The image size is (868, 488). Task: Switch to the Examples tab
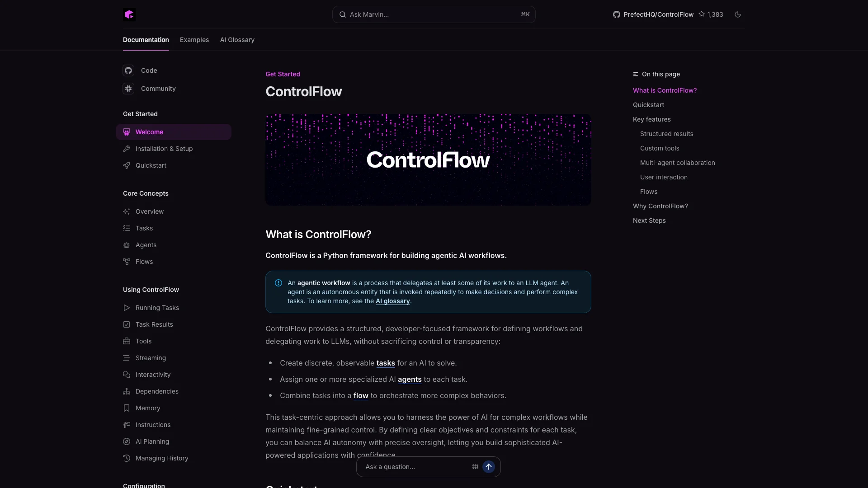tap(194, 40)
